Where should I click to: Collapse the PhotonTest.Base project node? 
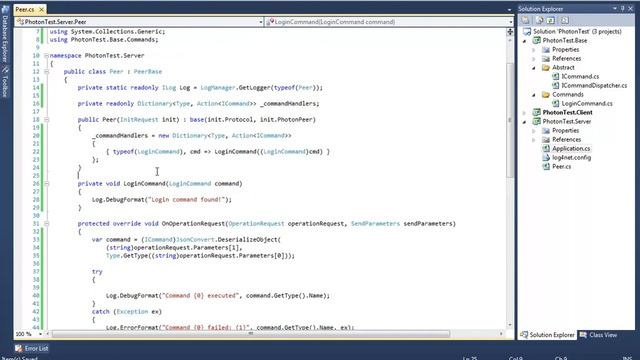pos(525,41)
